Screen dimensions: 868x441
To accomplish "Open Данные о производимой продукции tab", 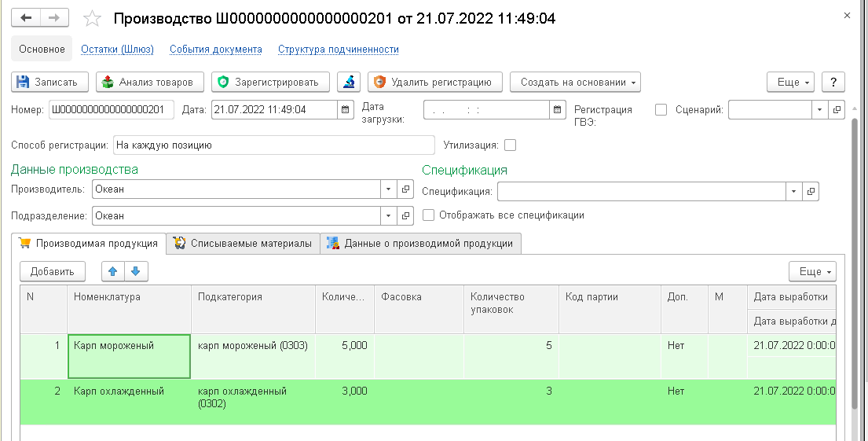I will [420, 243].
